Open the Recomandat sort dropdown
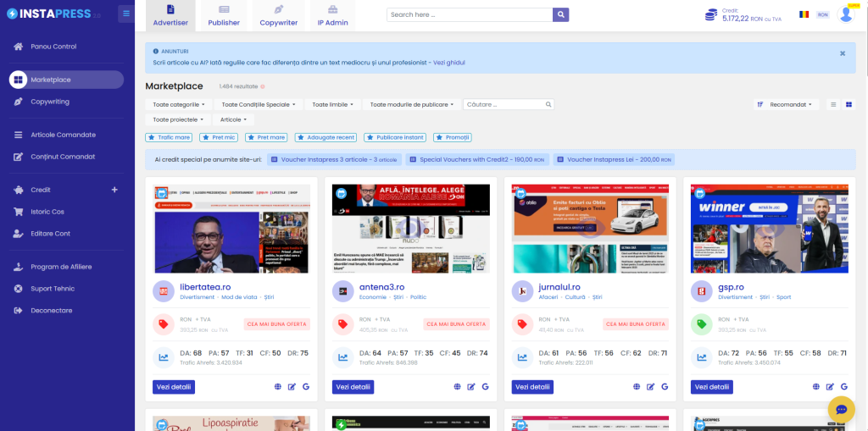Screen dimensions: 868x431 pyautogui.click(x=787, y=104)
